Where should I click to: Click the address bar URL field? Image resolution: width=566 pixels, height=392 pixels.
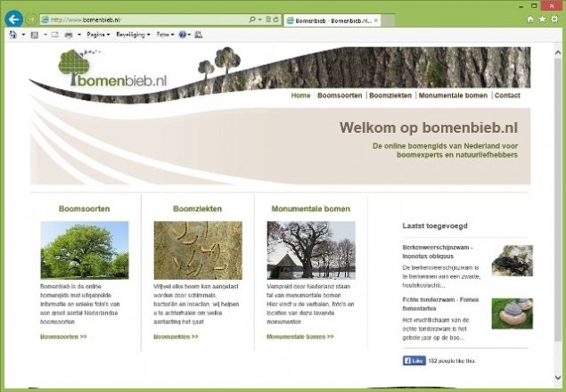pos(143,19)
